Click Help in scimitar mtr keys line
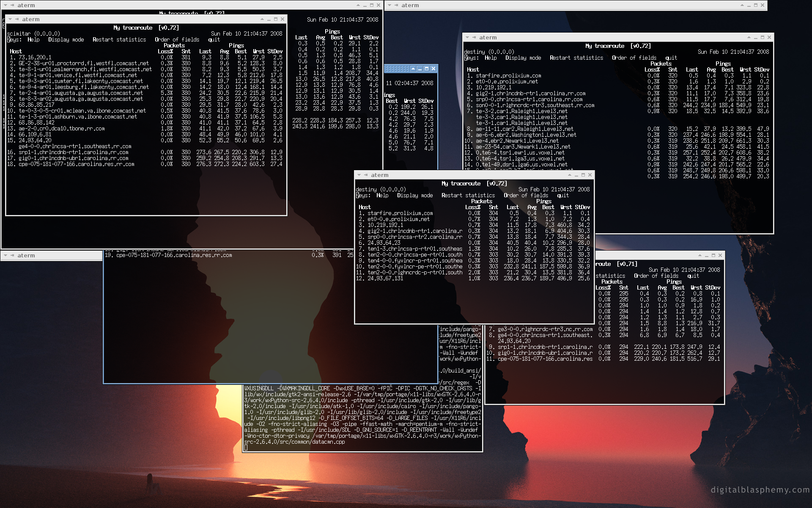The image size is (812, 508). 33,40
